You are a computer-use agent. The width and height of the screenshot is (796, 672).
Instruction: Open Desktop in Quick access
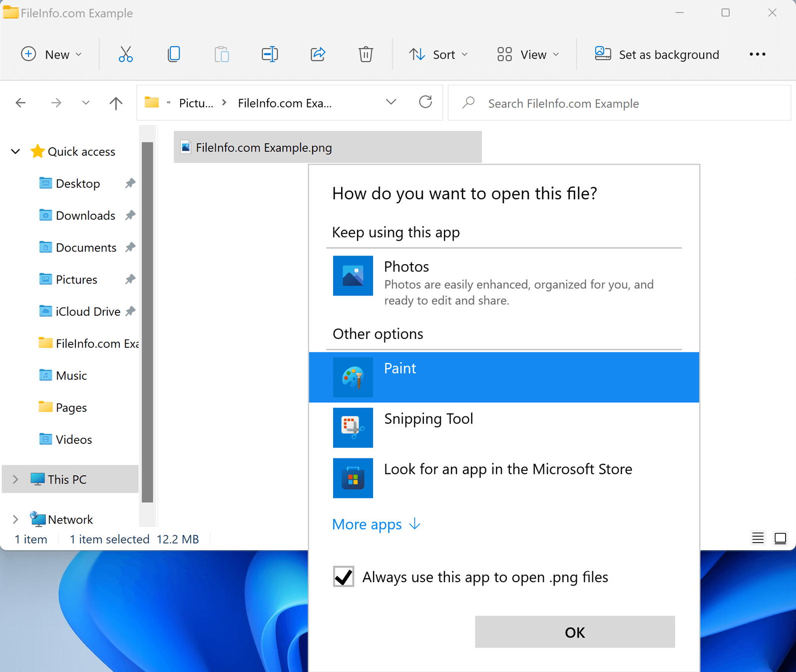coord(78,183)
